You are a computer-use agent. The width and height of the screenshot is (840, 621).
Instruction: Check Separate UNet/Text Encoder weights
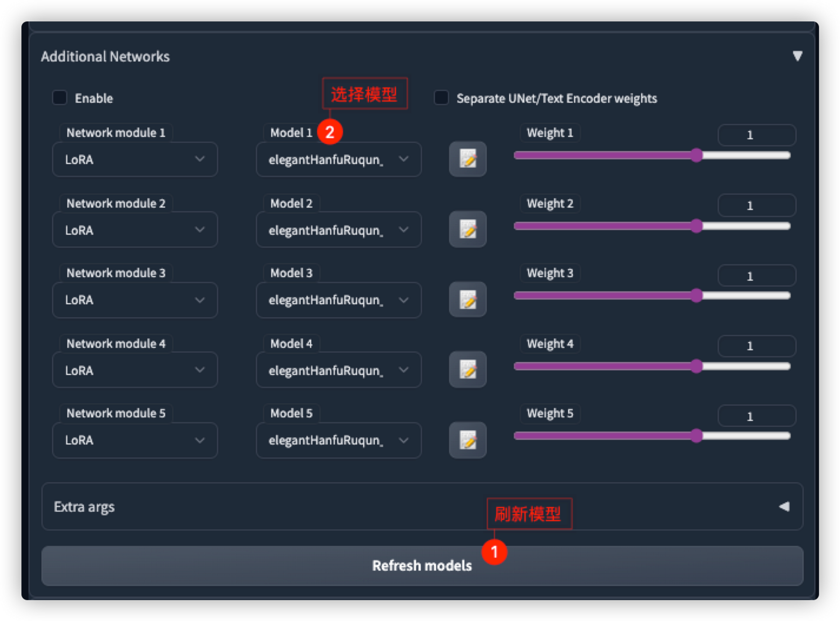441,98
